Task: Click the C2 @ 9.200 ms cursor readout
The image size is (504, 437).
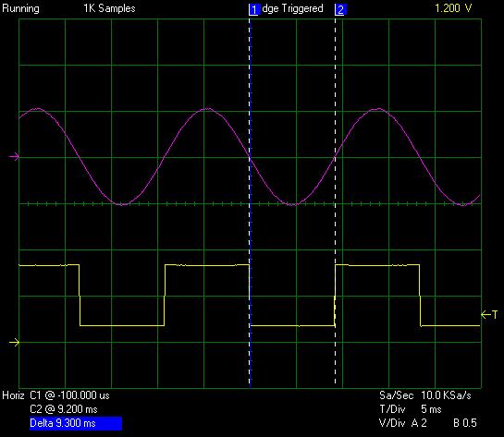Action: tap(63, 409)
